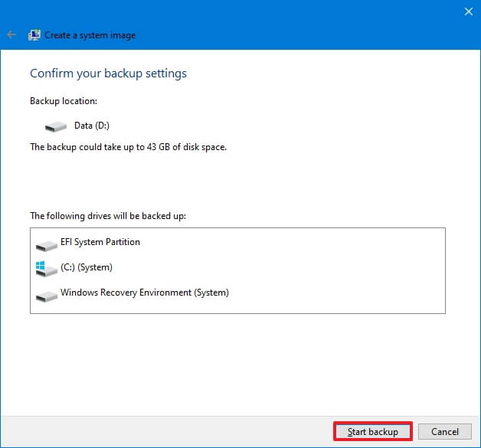Click the back arrow in the title bar
The height and width of the screenshot is (448, 481).
[11, 35]
